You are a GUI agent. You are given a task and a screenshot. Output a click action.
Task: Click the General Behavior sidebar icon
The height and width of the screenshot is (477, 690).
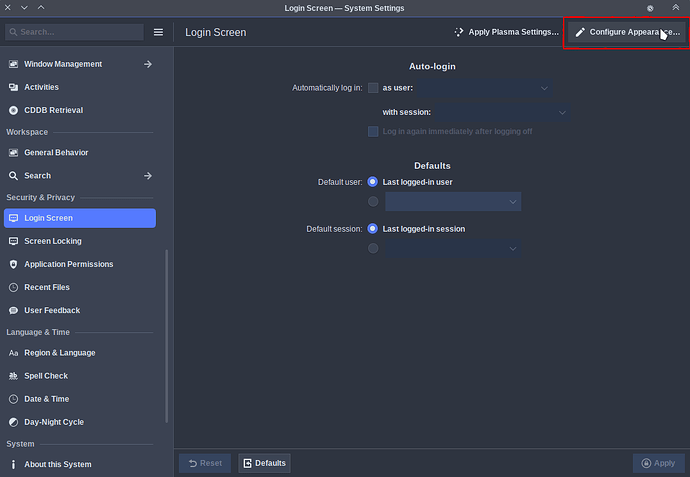tap(14, 153)
